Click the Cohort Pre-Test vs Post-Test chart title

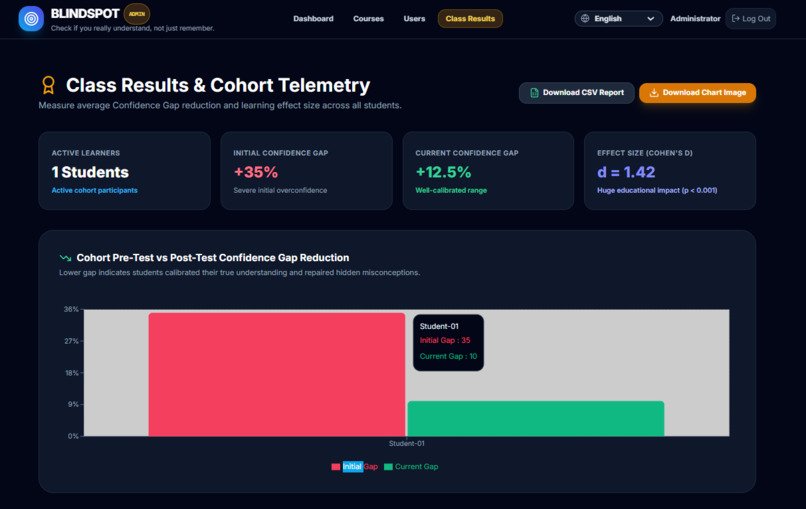[x=213, y=258]
